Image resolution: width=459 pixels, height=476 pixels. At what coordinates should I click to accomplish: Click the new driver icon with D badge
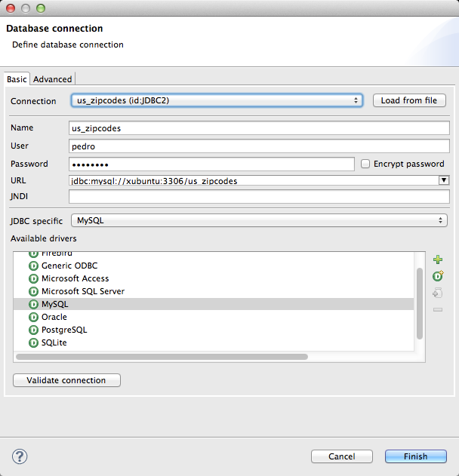pos(438,276)
